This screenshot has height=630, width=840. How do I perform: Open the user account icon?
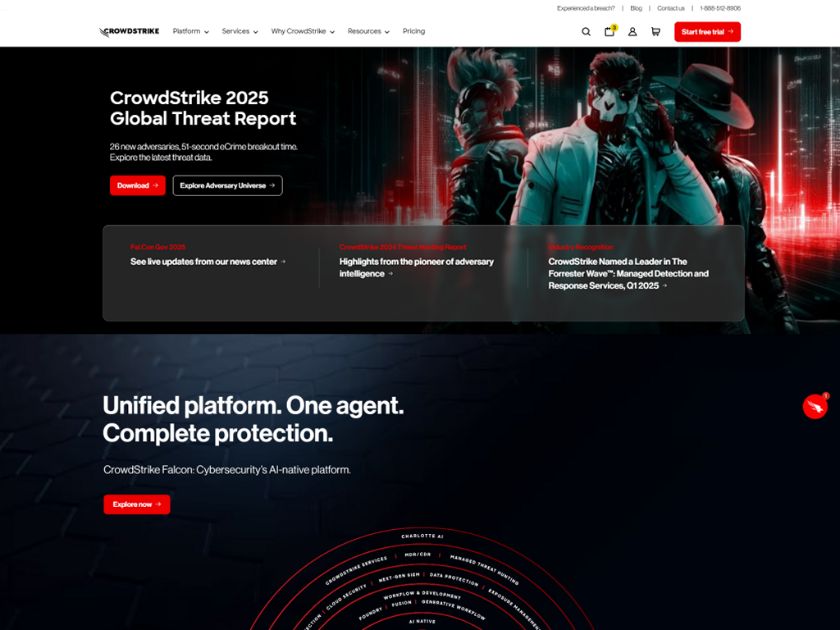tap(632, 32)
